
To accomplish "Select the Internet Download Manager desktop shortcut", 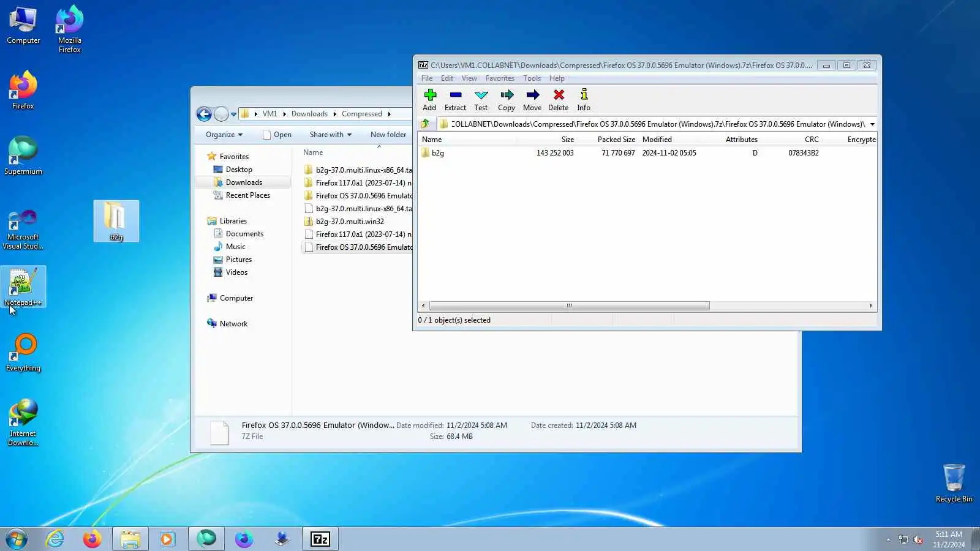I will click(x=23, y=422).
